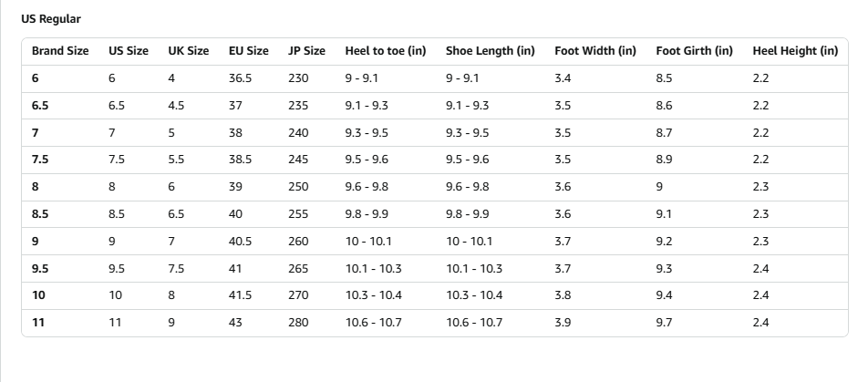Click the JP size 280 cell
This screenshot has width=868, height=382.
(x=298, y=323)
